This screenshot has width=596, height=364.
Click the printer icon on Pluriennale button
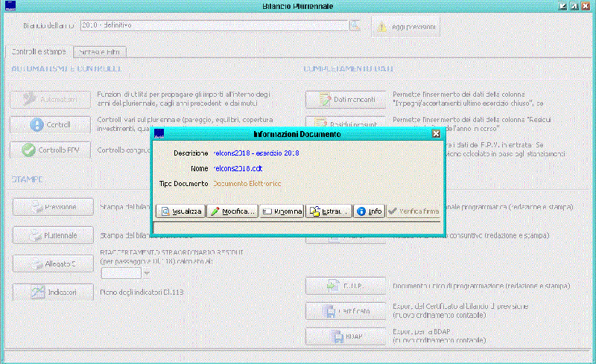36,235
